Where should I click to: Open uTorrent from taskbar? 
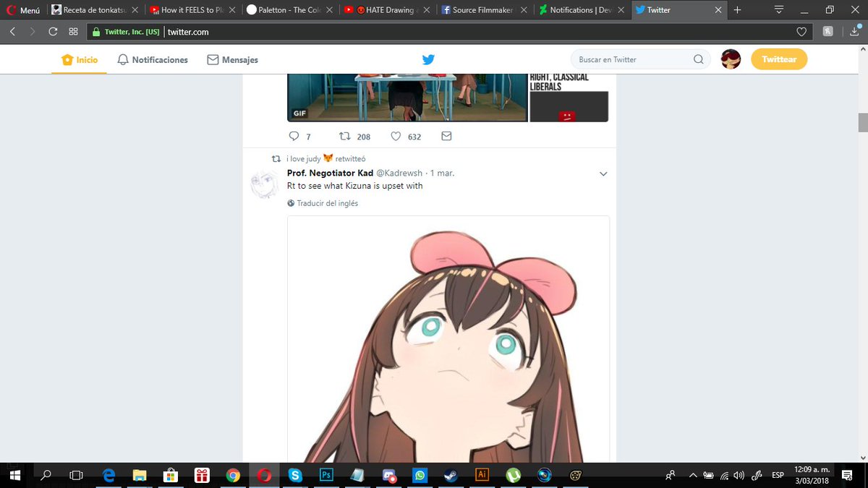pyautogui.click(x=513, y=475)
